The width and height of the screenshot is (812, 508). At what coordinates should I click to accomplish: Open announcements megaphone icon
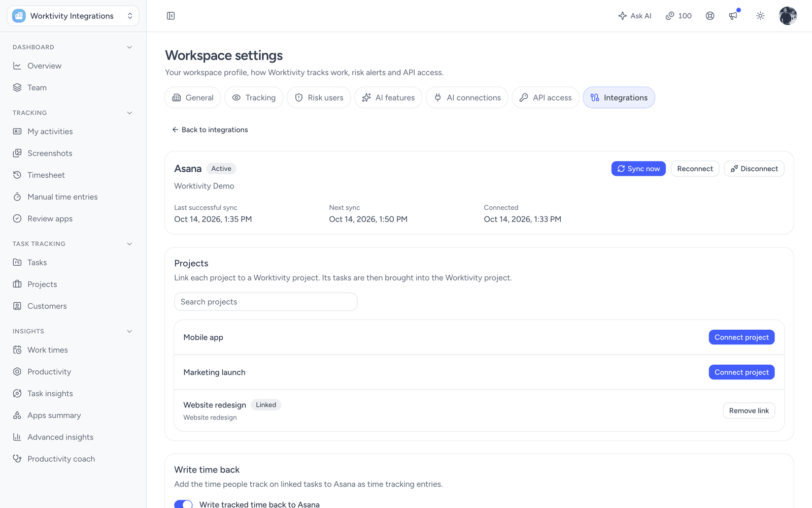click(733, 16)
